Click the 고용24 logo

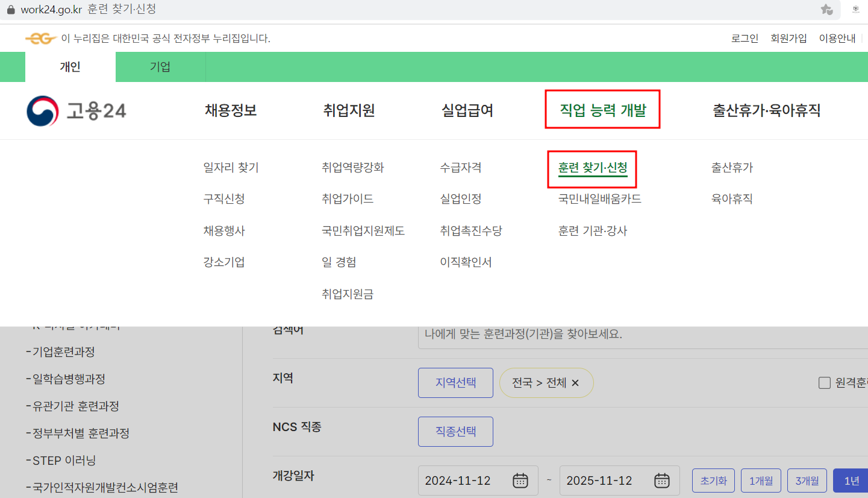[x=75, y=110]
